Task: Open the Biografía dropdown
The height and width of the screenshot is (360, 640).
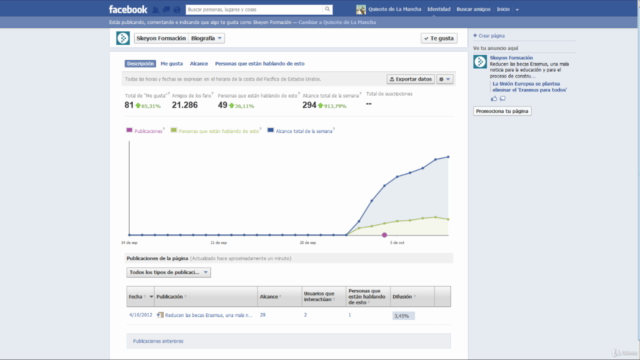Action: tap(207, 38)
